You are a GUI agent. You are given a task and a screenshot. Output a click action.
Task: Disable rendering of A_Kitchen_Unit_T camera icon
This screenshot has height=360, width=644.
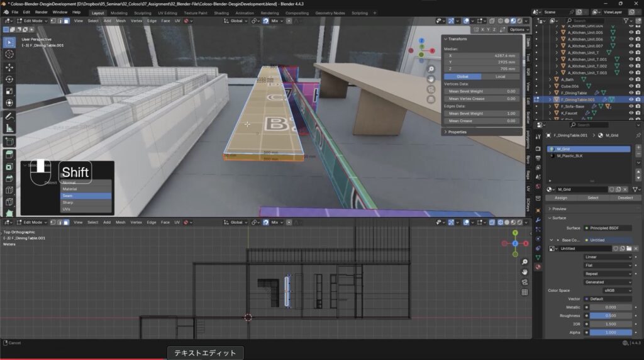tap(638, 53)
